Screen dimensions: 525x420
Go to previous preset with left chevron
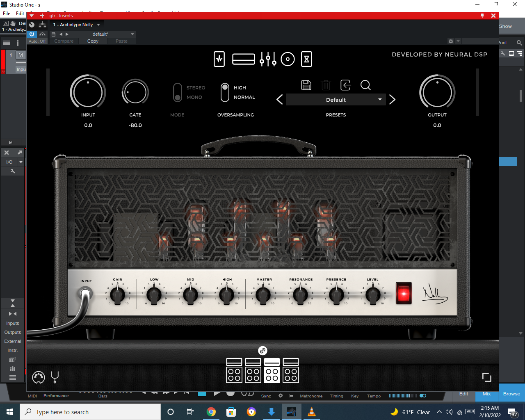(x=280, y=99)
